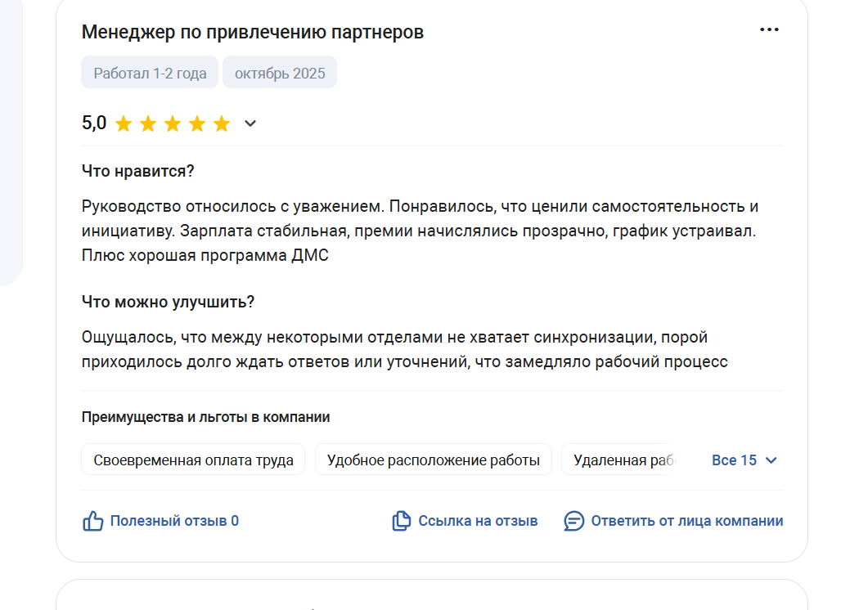
Task: Click the fifth rating star
Action: 222,124
